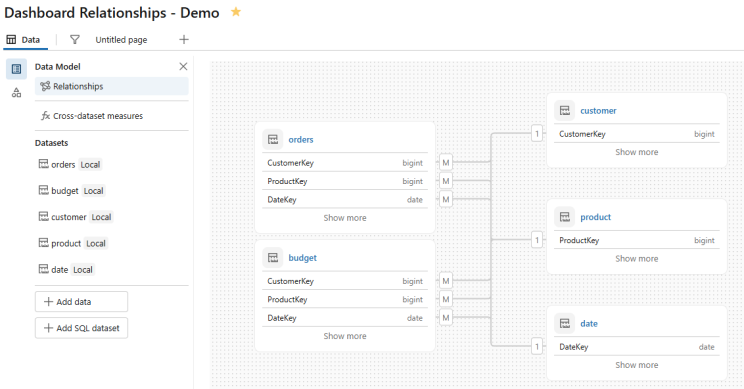Image resolution: width=744 pixels, height=389 pixels.
Task: Select Relationships in the Data Model panel
Action: coord(112,86)
